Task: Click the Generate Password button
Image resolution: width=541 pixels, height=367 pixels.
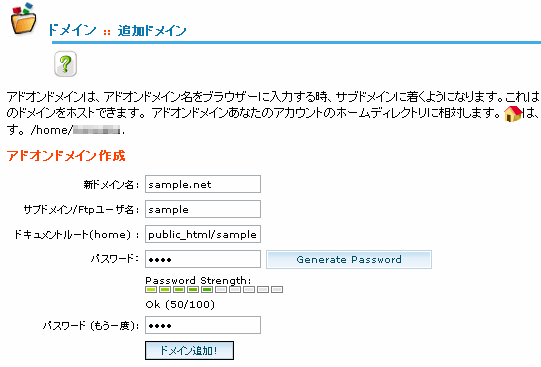Action: click(349, 259)
